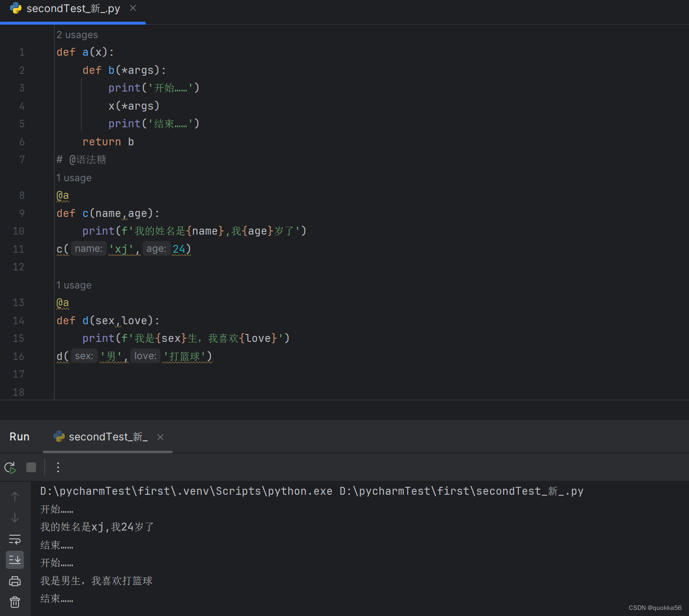689x616 pixels.
Task: Select the secondTest_新_ run configuration tab
Action: pyautogui.click(x=108, y=437)
